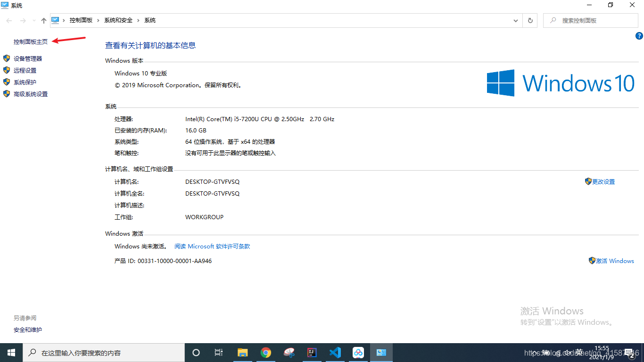Open 远程设置 link
The width and height of the screenshot is (644, 362).
pyautogui.click(x=25, y=70)
